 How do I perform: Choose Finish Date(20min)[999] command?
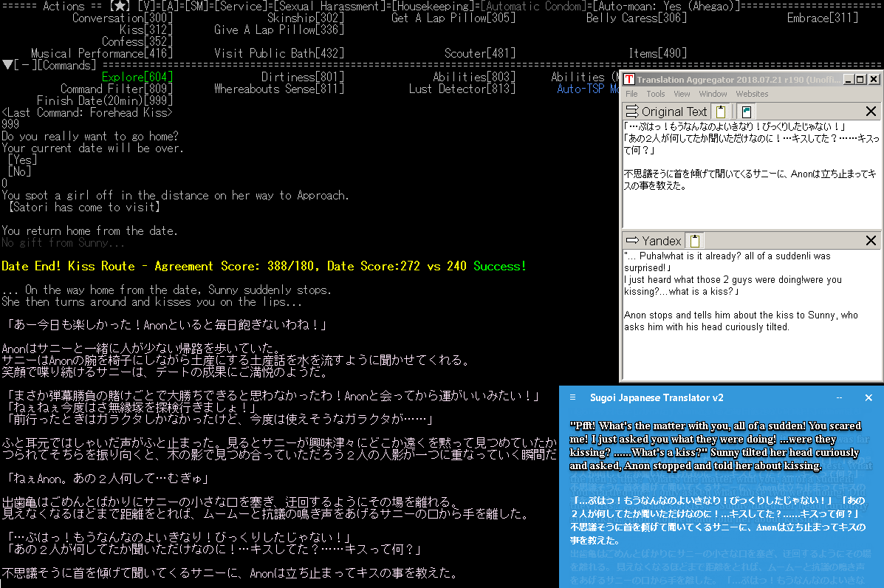[105, 100]
